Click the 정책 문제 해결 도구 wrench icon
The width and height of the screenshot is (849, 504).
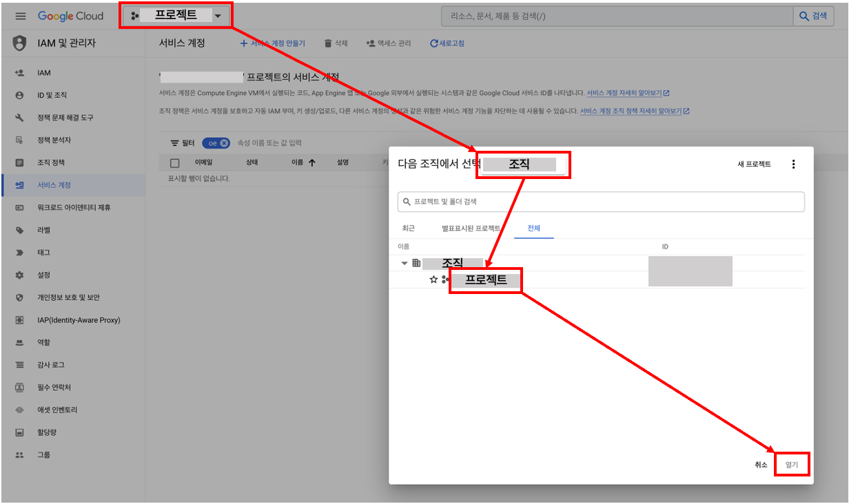pos(20,118)
